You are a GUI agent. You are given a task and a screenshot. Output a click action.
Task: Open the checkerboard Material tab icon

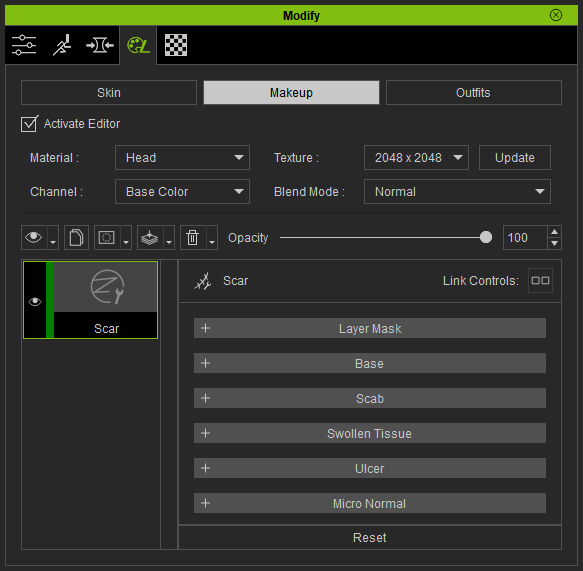pyautogui.click(x=176, y=45)
